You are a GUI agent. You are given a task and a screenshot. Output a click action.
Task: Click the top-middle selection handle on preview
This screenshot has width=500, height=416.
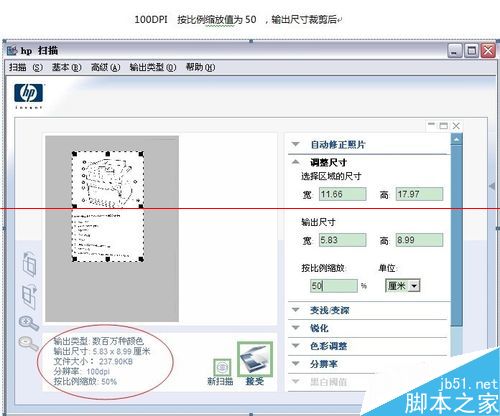tap(108, 154)
